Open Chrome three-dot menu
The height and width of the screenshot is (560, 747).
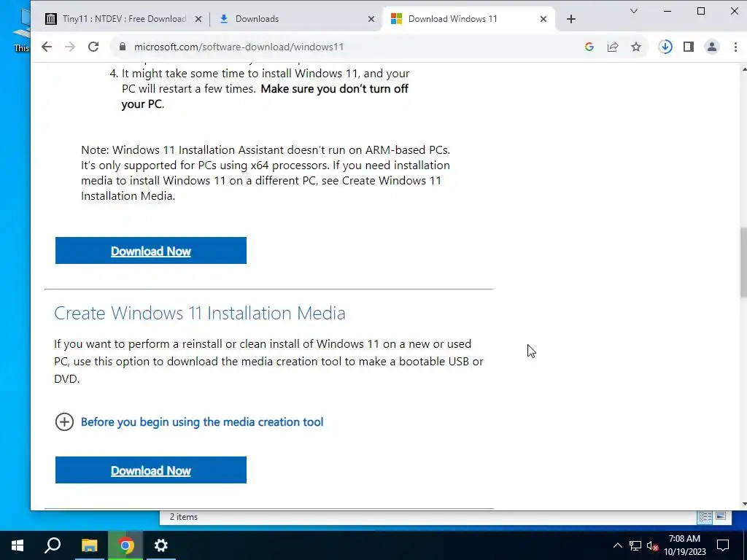coord(735,47)
